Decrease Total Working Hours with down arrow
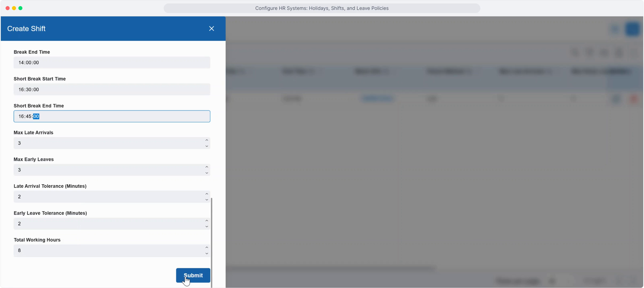The image size is (644, 288). click(207, 254)
